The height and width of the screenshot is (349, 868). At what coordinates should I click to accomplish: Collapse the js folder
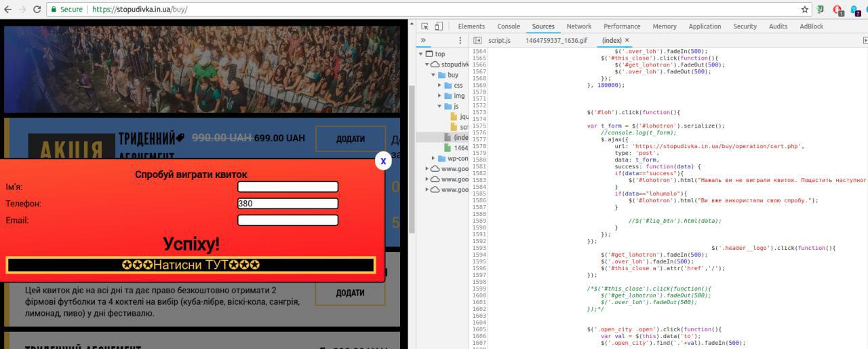pyautogui.click(x=440, y=107)
